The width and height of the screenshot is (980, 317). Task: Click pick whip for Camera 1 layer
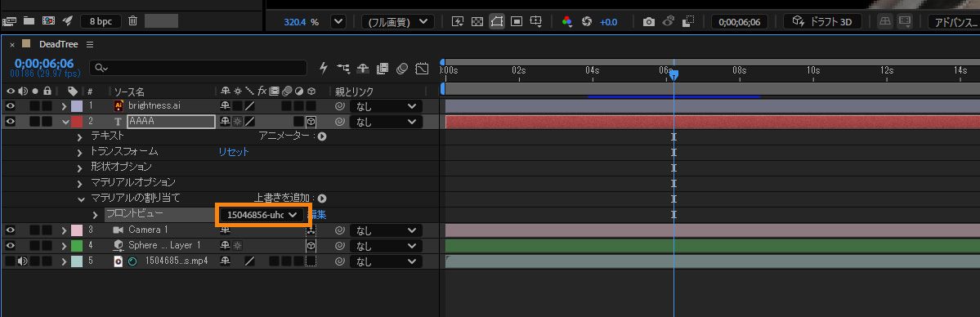[339, 230]
